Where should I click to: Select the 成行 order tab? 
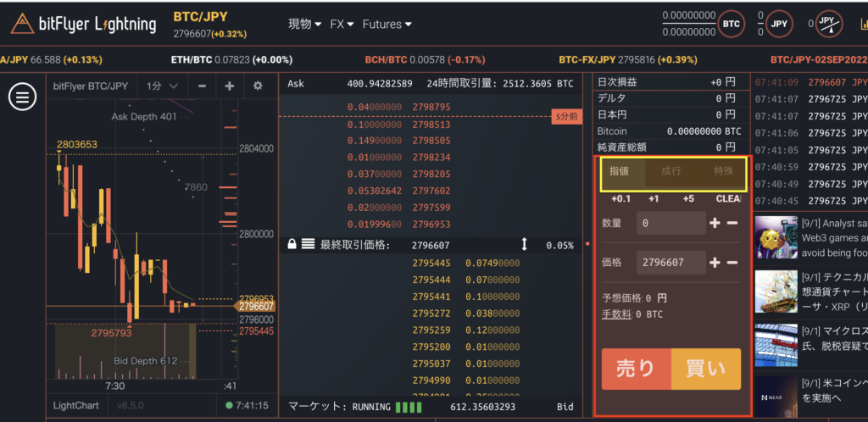point(671,171)
